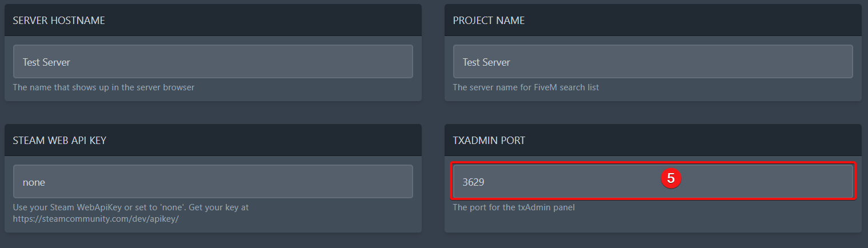
Task: Click the red step 5 marker
Action: 671,178
